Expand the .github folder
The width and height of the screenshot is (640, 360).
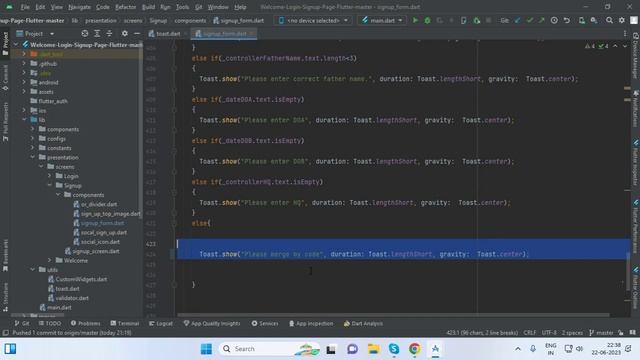coord(24,64)
